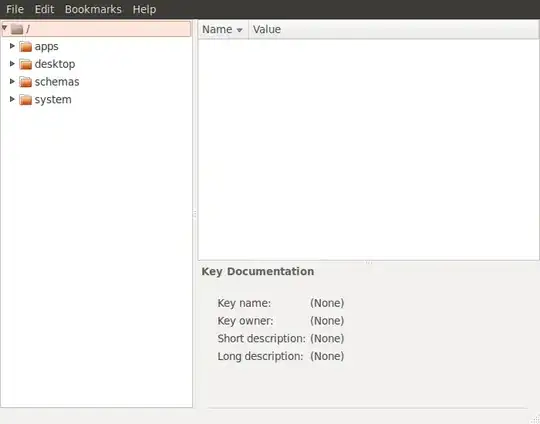Click the splitter handle above Key Documentation
Image resolution: width=540 pixels, height=424 pixels.
coord(368,262)
